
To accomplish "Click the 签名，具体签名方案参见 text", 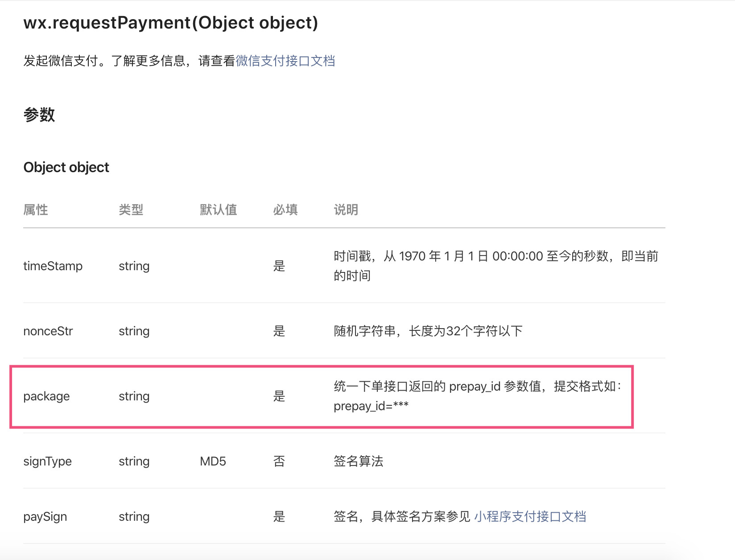I will click(402, 516).
